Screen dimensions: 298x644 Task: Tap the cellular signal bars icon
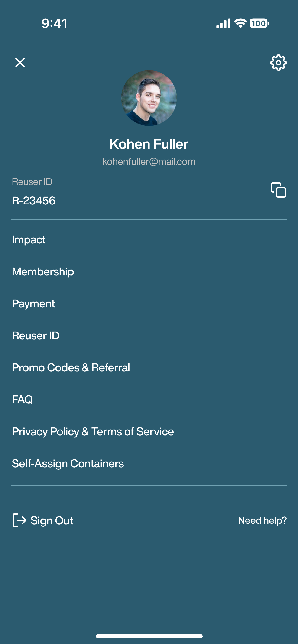pos(223,23)
